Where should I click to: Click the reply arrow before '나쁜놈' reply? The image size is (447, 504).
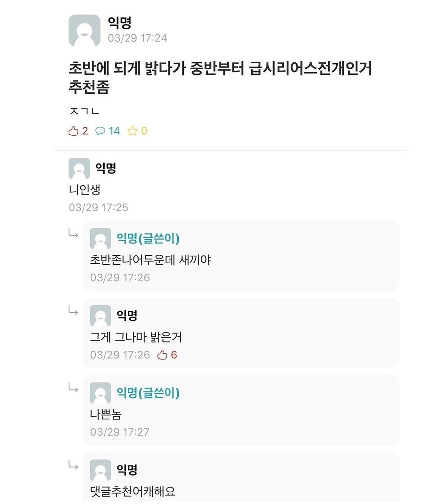click(73, 388)
